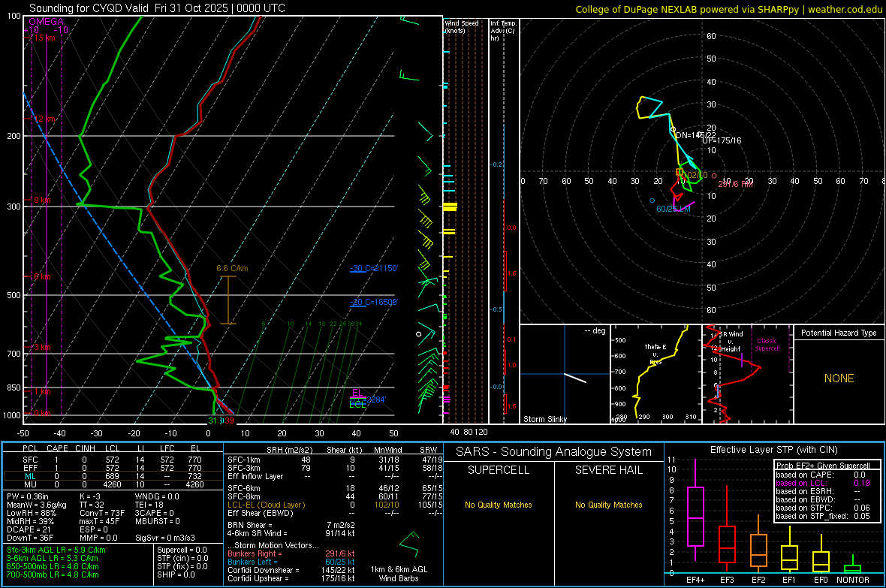Select the 15 km height marker
The image size is (886, 588).
pyautogui.click(x=44, y=38)
